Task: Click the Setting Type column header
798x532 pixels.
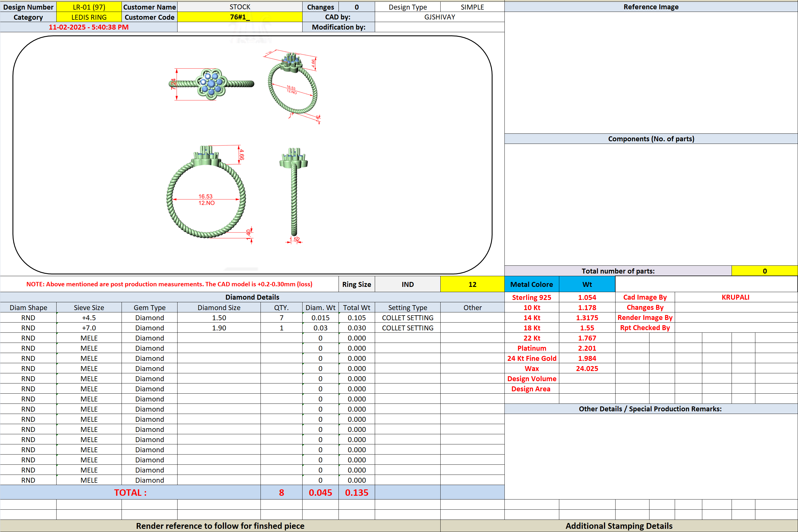Action: tap(408, 307)
